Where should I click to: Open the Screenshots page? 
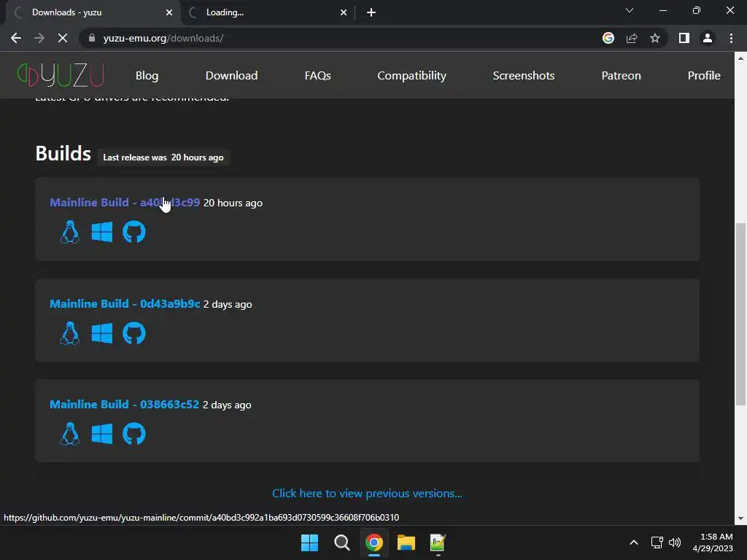(x=524, y=75)
